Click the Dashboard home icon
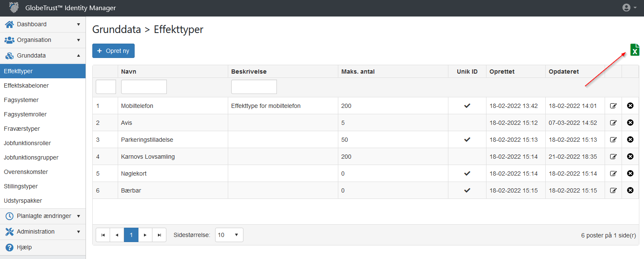 point(9,24)
